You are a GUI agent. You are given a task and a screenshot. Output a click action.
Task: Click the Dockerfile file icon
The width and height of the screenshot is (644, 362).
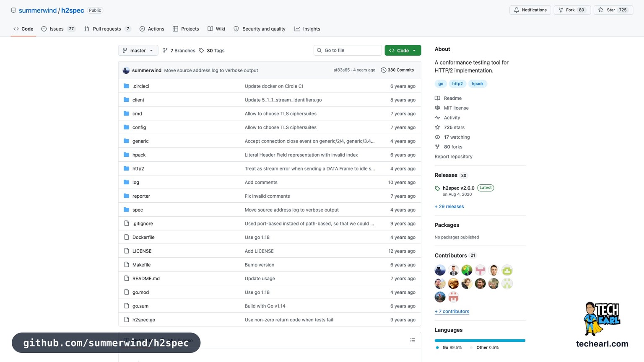(x=126, y=237)
